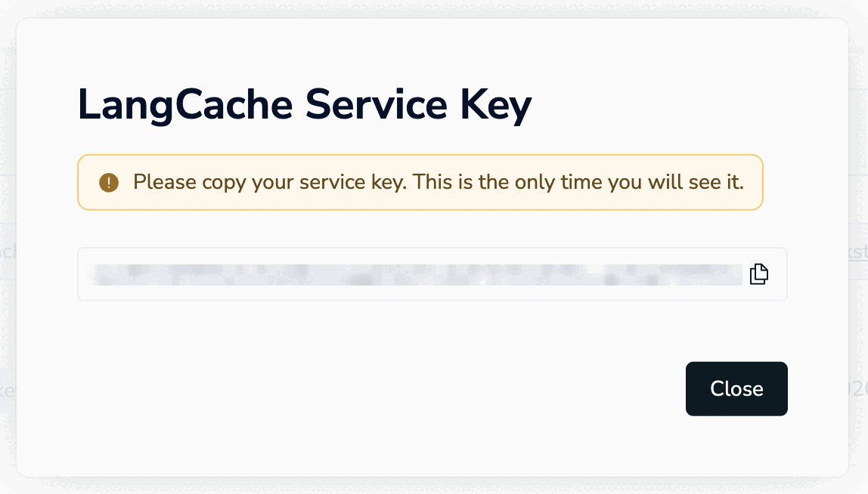Image resolution: width=868 pixels, height=494 pixels.
Task: Click the underlined link behind the dialog's right edge
Action: tap(858, 252)
